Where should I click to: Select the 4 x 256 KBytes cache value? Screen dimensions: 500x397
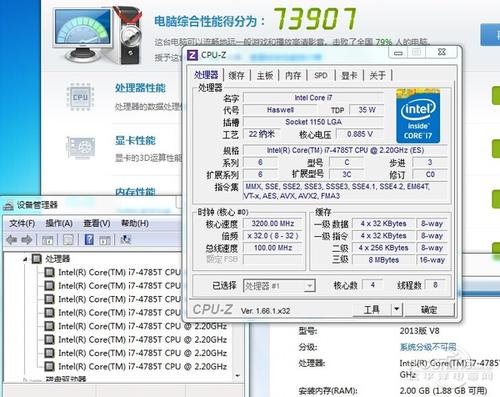tap(383, 248)
